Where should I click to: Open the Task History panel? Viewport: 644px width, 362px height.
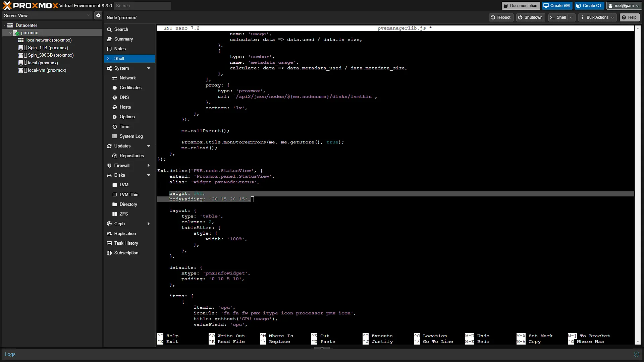tap(129, 243)
